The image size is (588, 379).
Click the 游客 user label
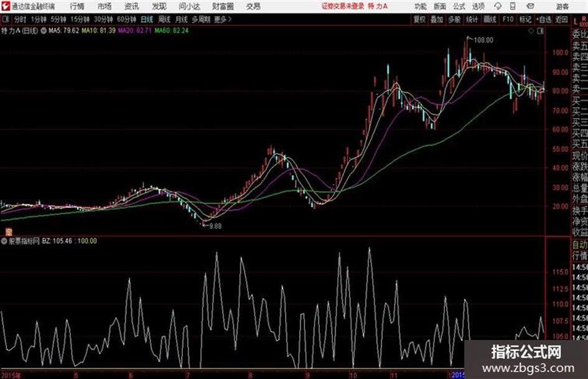[562, 6]
